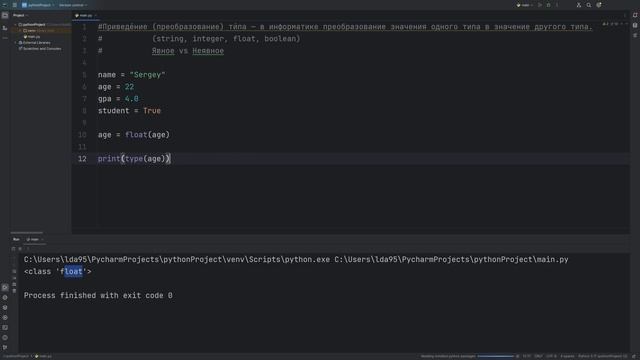Open Code With Me in top toolbar
The width and height of the screenshot is (640, 360).
[579, 5]
